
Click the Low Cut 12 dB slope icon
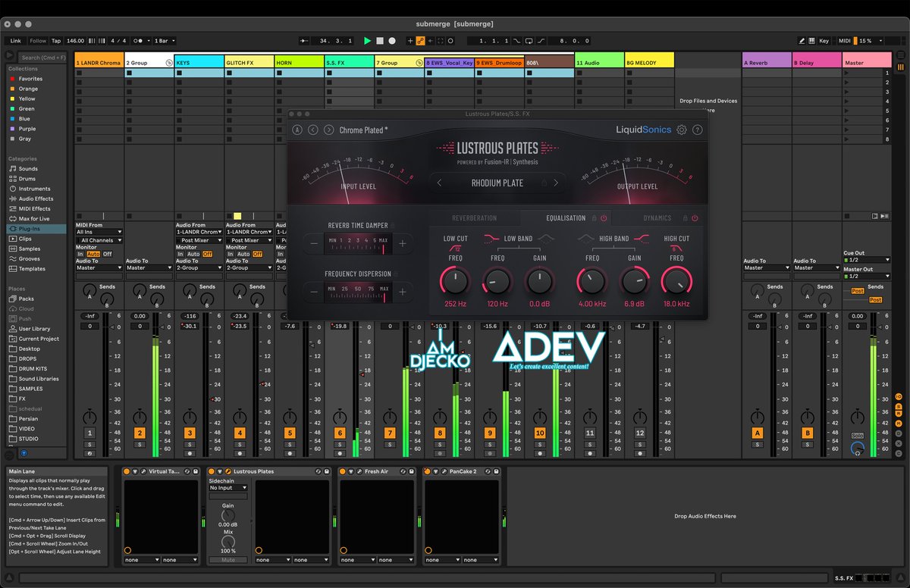click(x=456, y=248)
